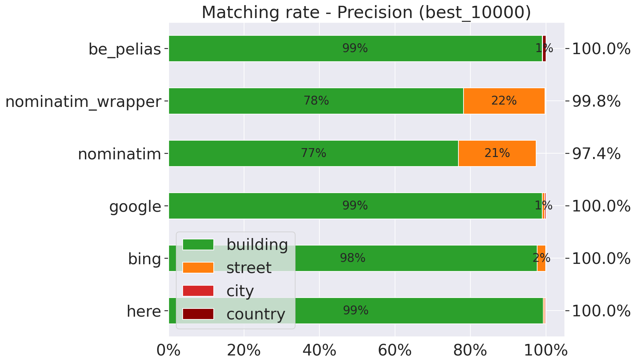
Task: Click the 97.4% total label
Action: (596, 154)
